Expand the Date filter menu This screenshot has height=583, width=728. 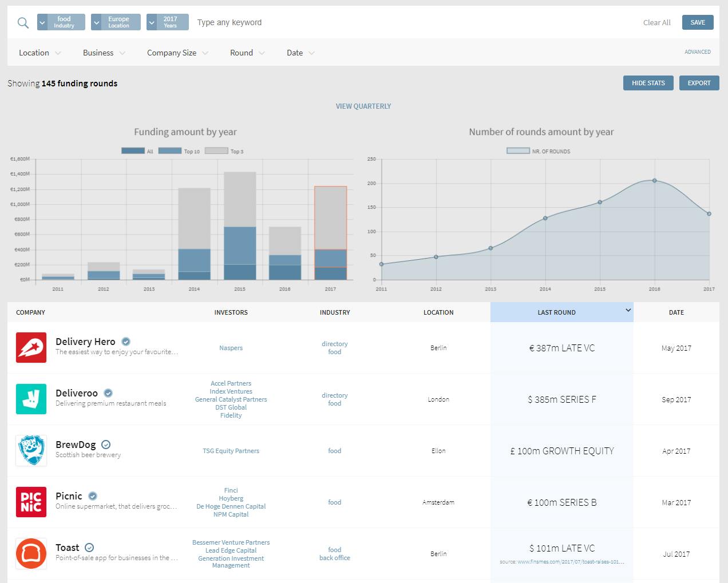click(x=300, y=53)
